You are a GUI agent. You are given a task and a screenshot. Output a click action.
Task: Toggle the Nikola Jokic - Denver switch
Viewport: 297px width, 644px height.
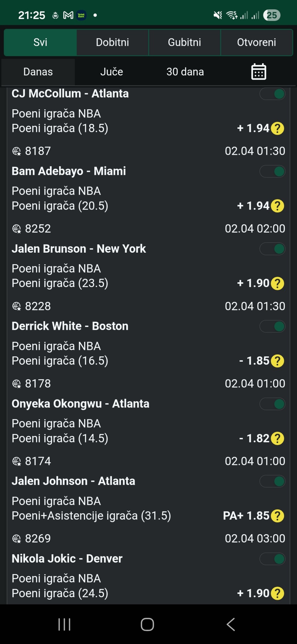273,559
